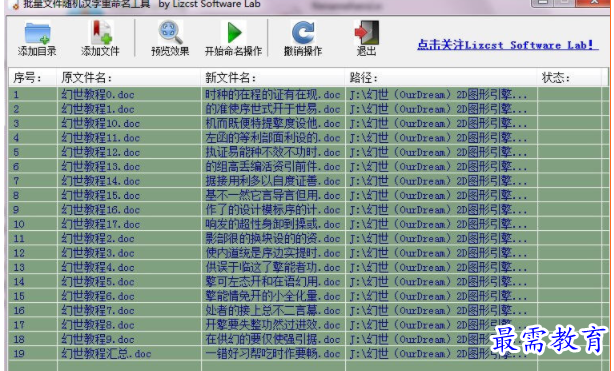Click new name 的准使序世式开于世易.doc
Viewport: 614px width, 371px height.
click(x=273, y=109)
